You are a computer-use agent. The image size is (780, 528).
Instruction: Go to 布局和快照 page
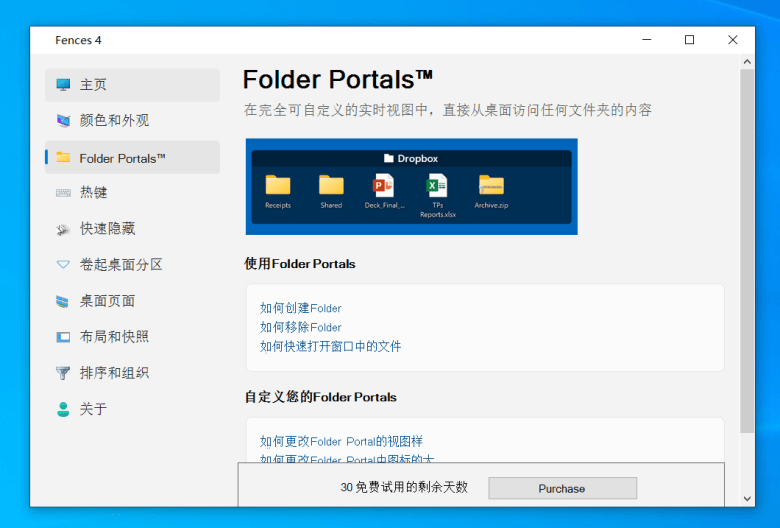pos(132,337)
